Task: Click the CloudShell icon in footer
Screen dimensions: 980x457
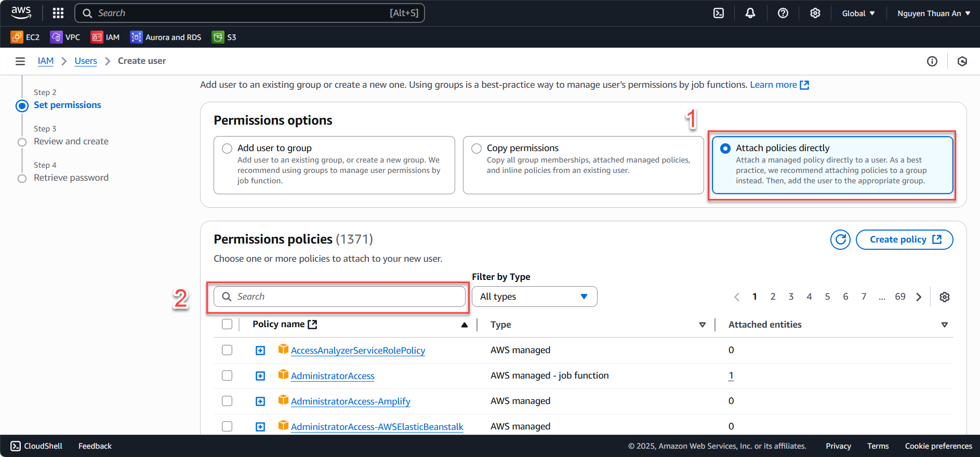Action: click(16, 446)
